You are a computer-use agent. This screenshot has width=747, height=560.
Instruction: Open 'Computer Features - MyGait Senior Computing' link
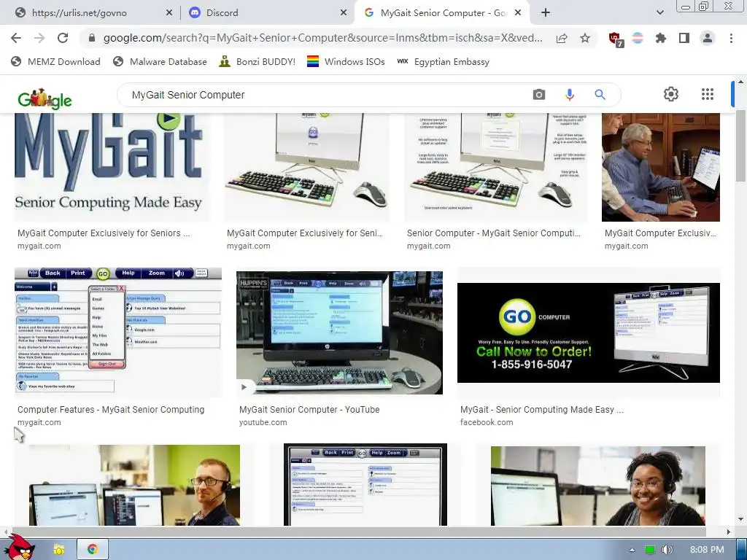point(111,410)
